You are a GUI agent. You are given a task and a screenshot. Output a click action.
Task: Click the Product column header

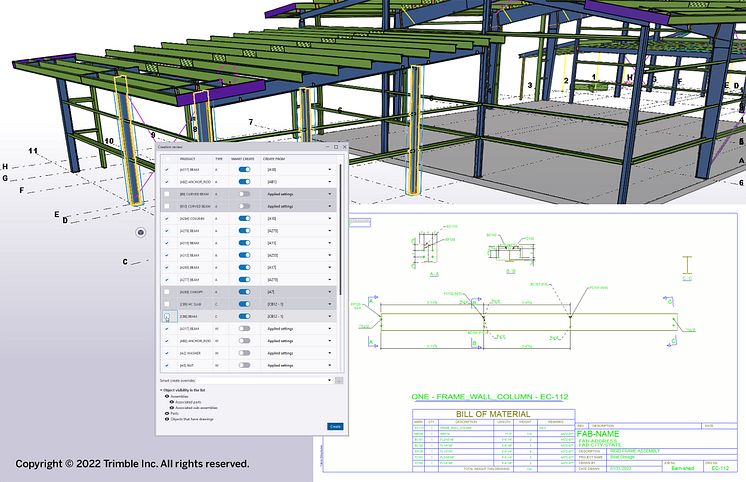188,158
